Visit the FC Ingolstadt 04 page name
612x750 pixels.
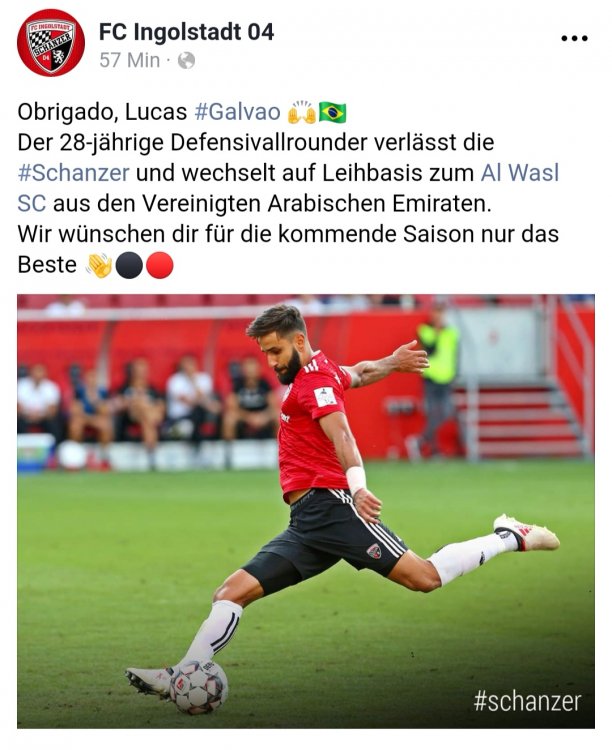tap(187, 32)
